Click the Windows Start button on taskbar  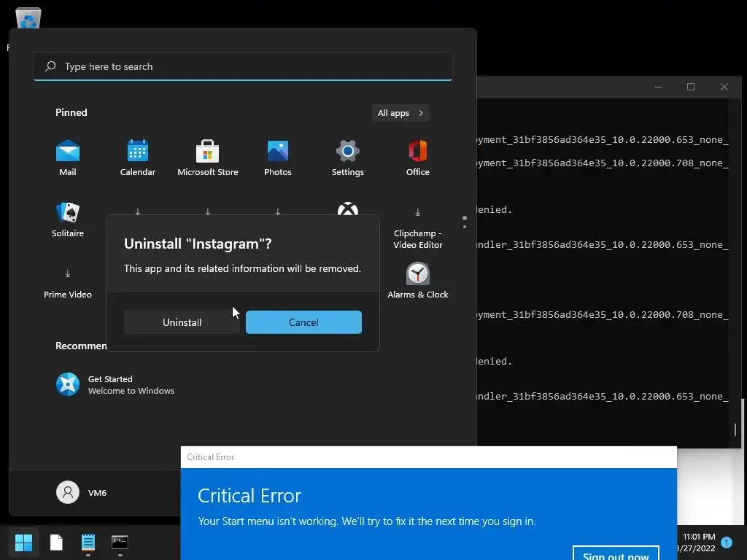coord(23,542)
